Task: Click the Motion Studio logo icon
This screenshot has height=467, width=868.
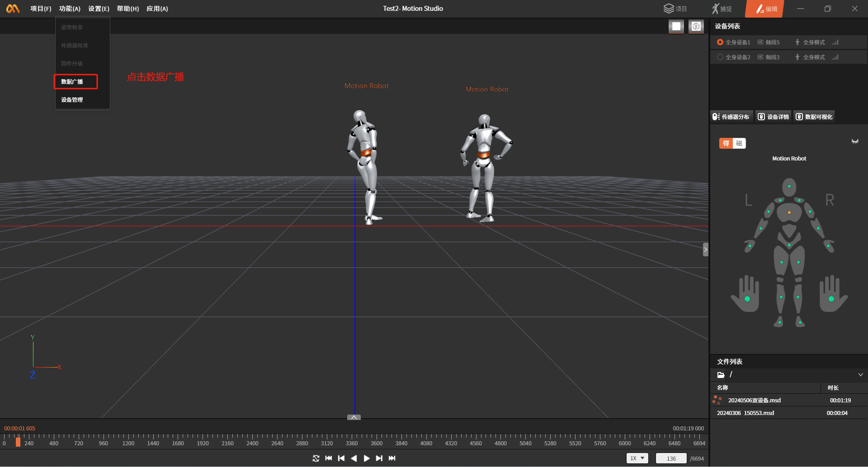Action: tap(13, 9)
